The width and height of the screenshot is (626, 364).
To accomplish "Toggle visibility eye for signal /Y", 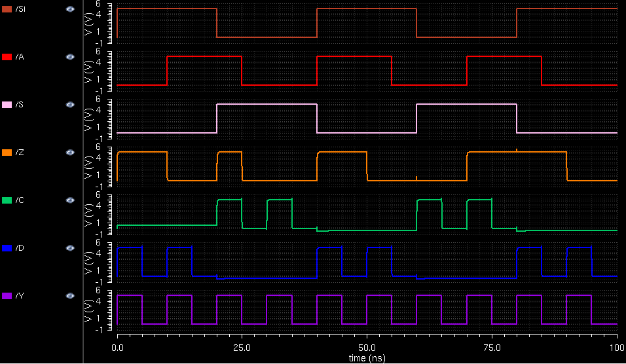I will (70, 296).
